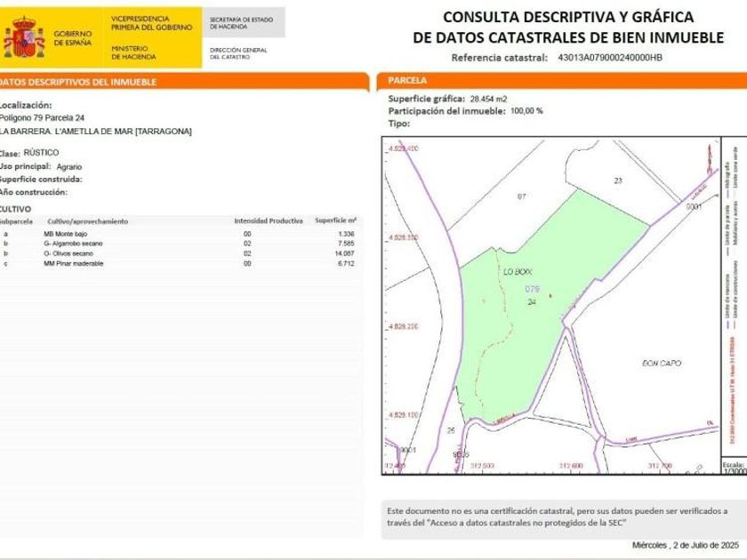Click the date 'Miércoles, 2 de Julio de 2025'

pos(686,545)
